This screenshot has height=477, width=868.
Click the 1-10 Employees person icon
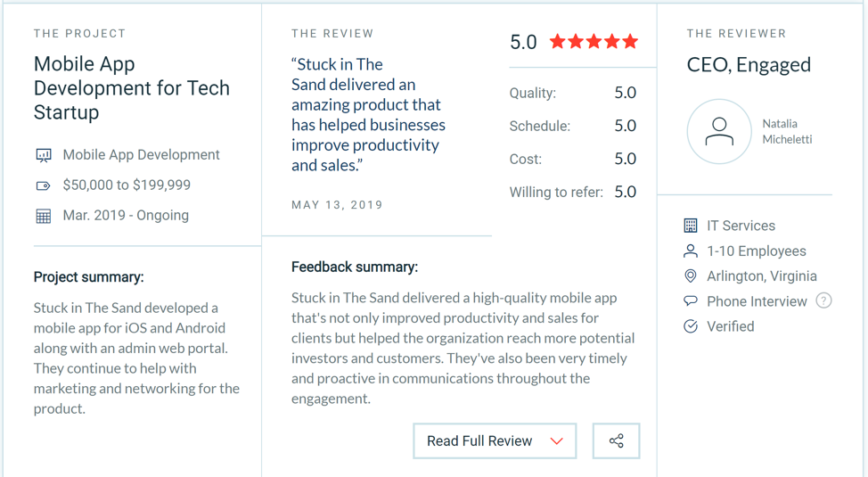click(691, 251)
